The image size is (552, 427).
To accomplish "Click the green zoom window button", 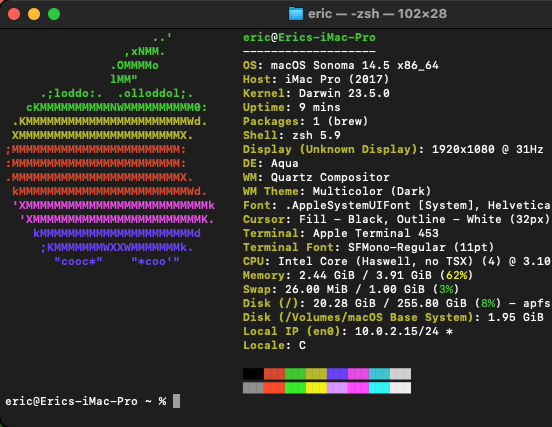I will 54,14.
